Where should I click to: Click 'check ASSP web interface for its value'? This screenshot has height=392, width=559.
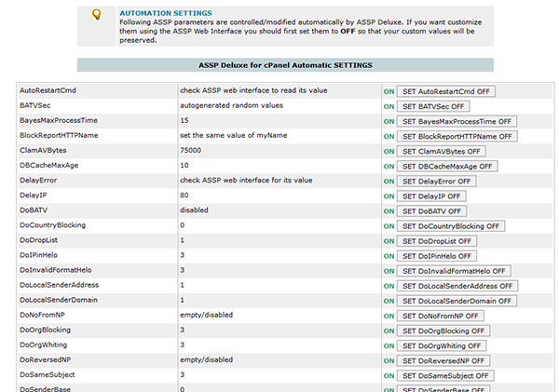[246, 181]
